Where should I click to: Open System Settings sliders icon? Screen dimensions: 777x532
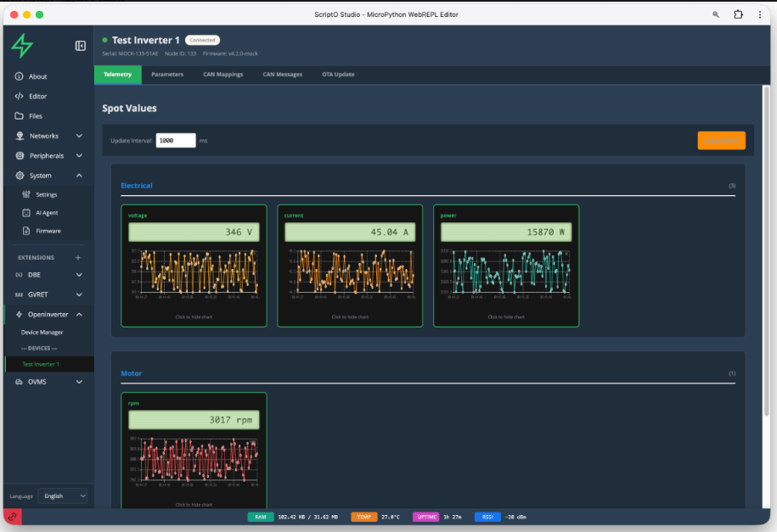(26, 194)
